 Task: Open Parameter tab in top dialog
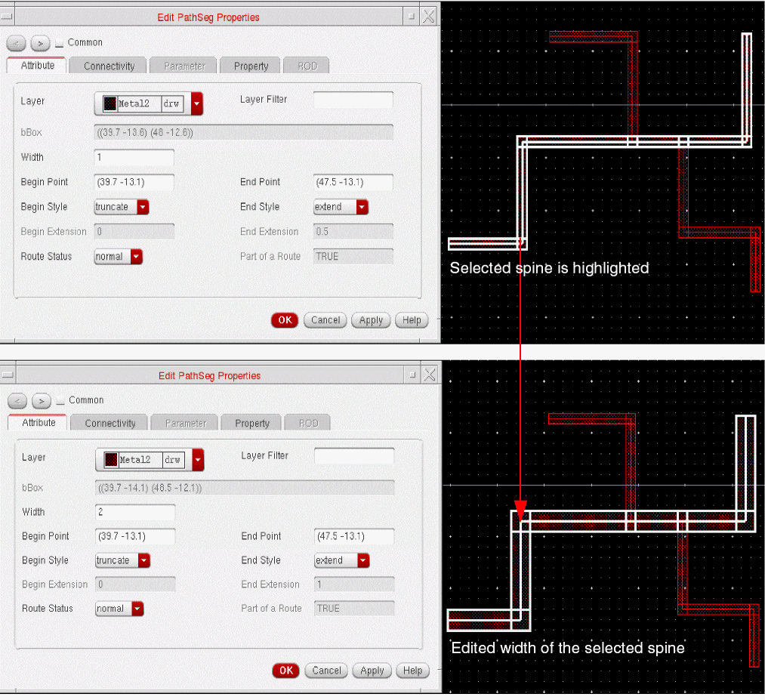(184, 66)
